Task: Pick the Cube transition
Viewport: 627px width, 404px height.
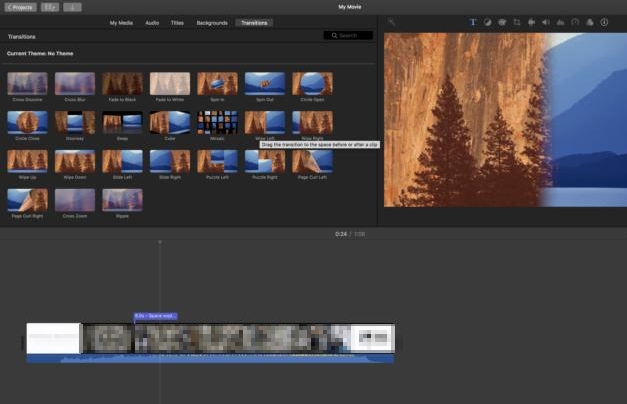Action: coord(170,122)
